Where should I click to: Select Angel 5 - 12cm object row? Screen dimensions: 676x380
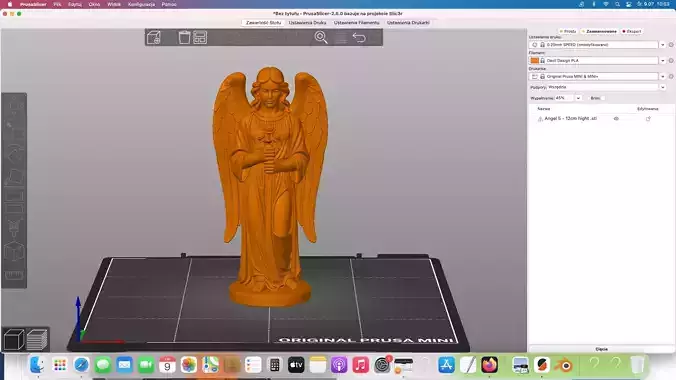[x=601, y=119]
